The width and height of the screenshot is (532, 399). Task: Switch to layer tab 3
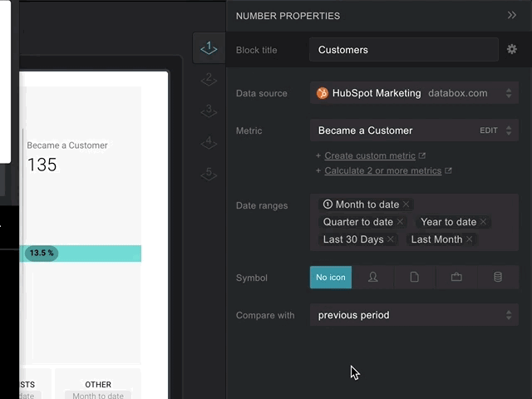(209, 111)
